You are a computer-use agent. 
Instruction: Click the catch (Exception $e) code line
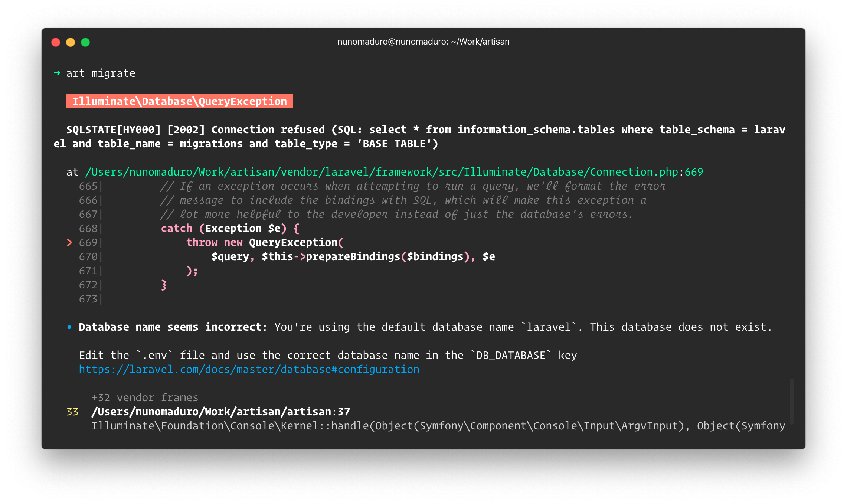230,229
